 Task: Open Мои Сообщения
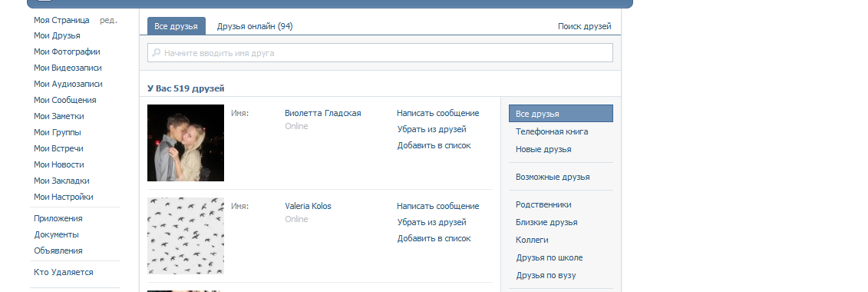coord(64,100)
